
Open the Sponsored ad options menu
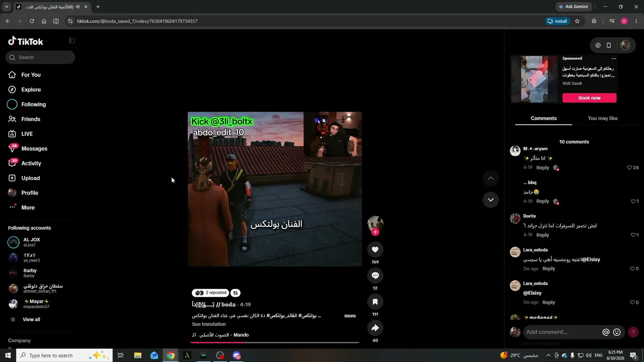coord(613,59)
